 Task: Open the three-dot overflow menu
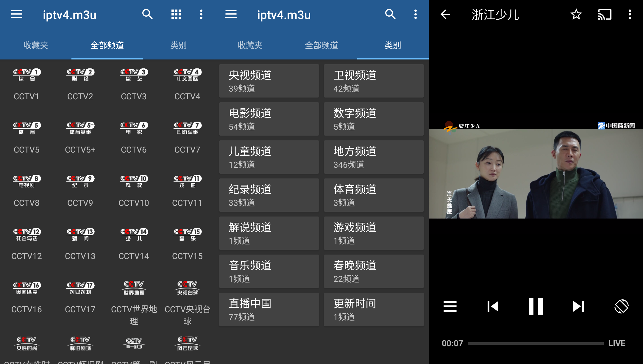tap(202, 15)
